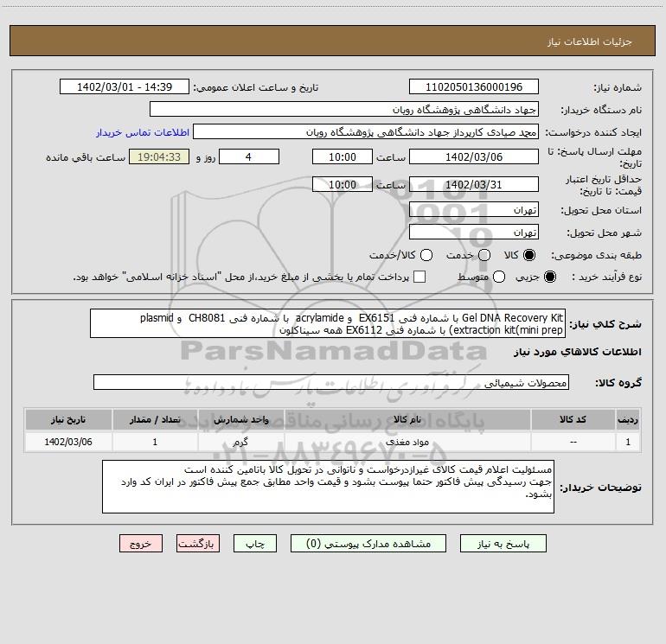Click the واحد شمارش column header
The height and width of the screenshot is (644, 666).
pyautogui.click(x=240, y=419)
